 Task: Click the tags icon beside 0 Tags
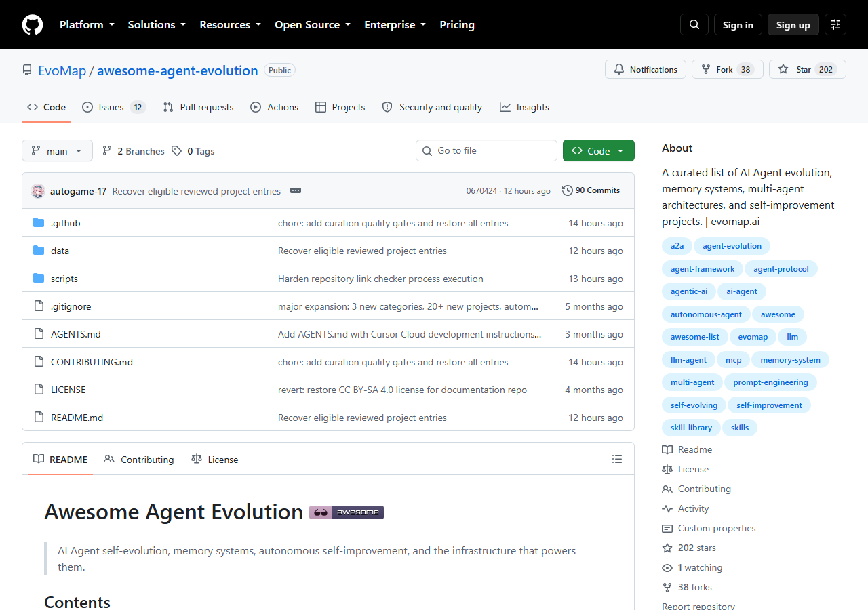[x=177, y=151]
